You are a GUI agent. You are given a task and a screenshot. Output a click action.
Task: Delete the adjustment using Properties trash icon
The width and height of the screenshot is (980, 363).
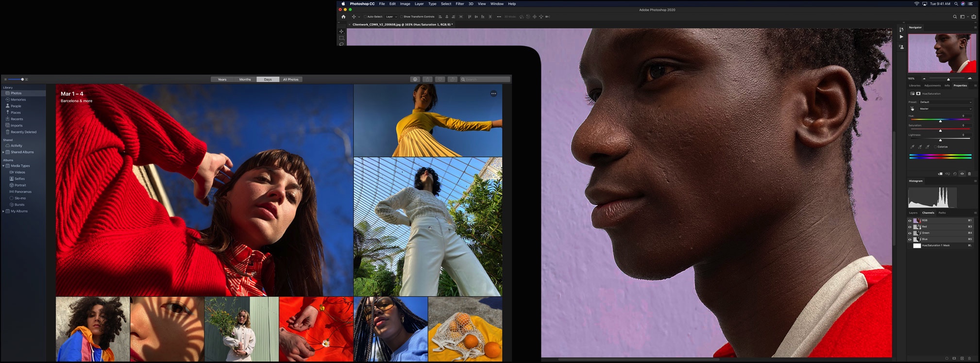[969, 174]
